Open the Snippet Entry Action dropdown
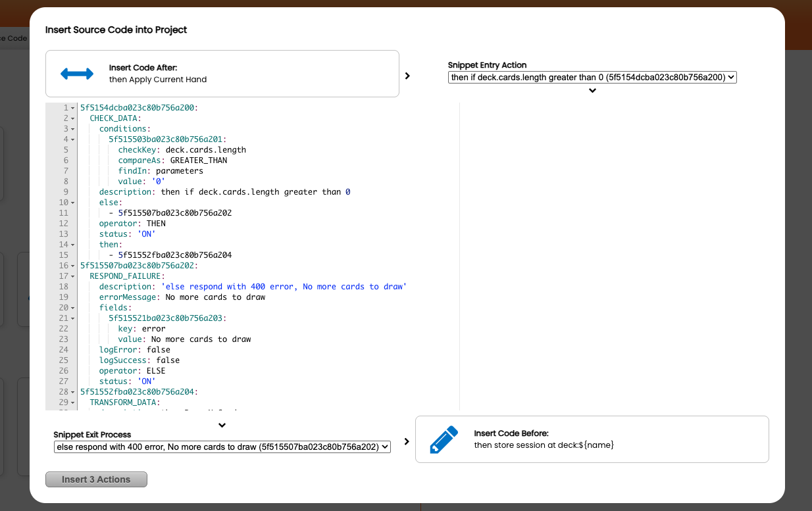812x511 pixels. tap(592, 77)
